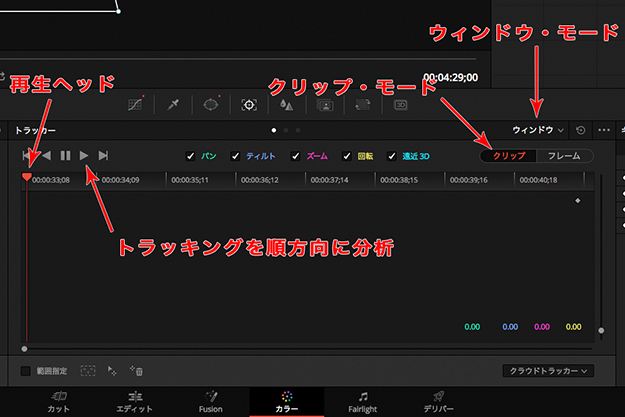Enable the 範囲指定 checkbox
The height and width of the screenshot is (417, 625).
(x=26, y=371)
